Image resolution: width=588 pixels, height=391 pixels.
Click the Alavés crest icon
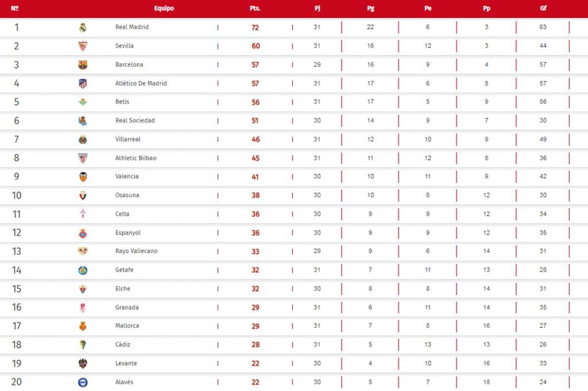coord(83,382)
